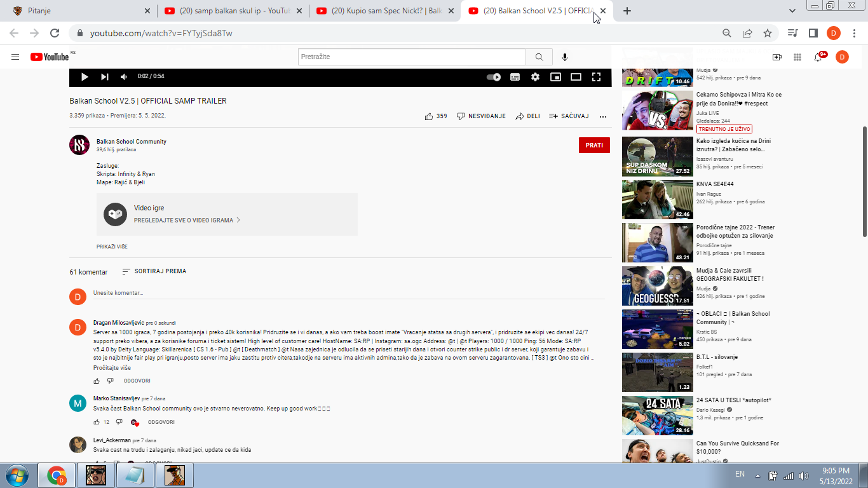Bookmark this page star icon
The image size is (868, 488).
coord(768,33)
